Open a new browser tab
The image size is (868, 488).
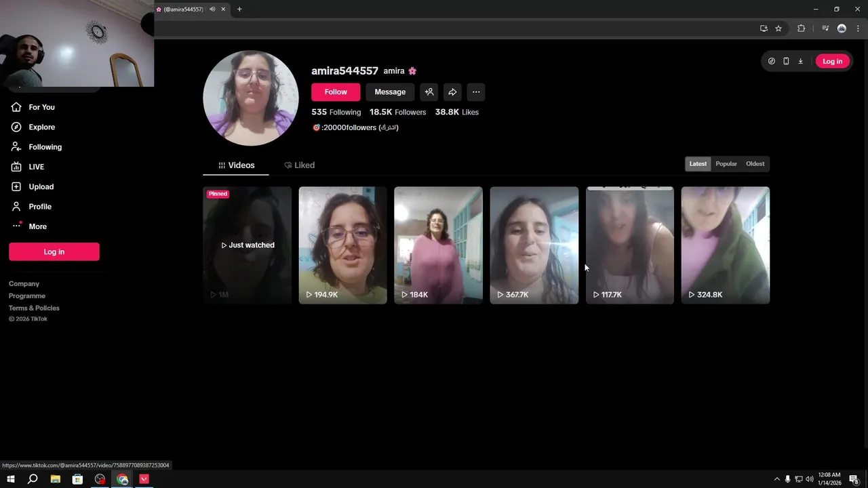[x=239, y=9]
